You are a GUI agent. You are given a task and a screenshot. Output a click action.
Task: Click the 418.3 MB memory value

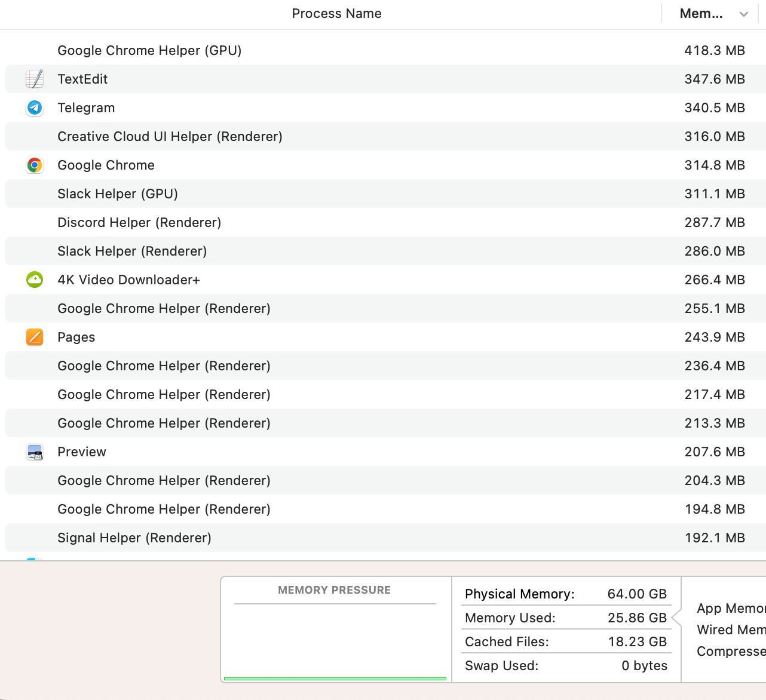coord(715,50)
